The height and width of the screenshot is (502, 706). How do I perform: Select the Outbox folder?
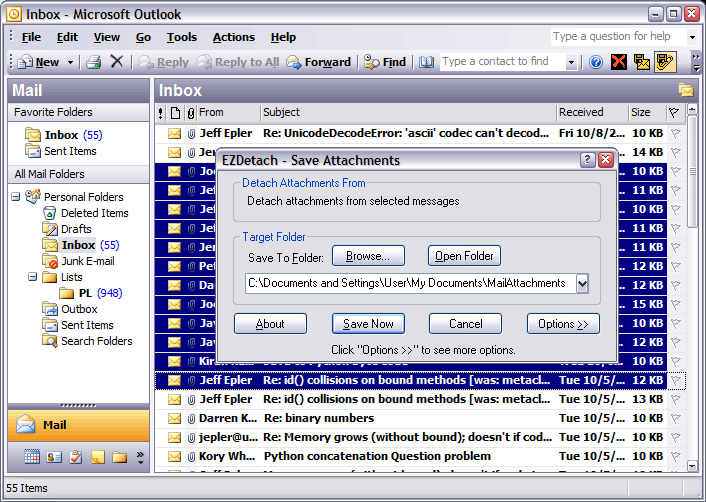[70, 309]
